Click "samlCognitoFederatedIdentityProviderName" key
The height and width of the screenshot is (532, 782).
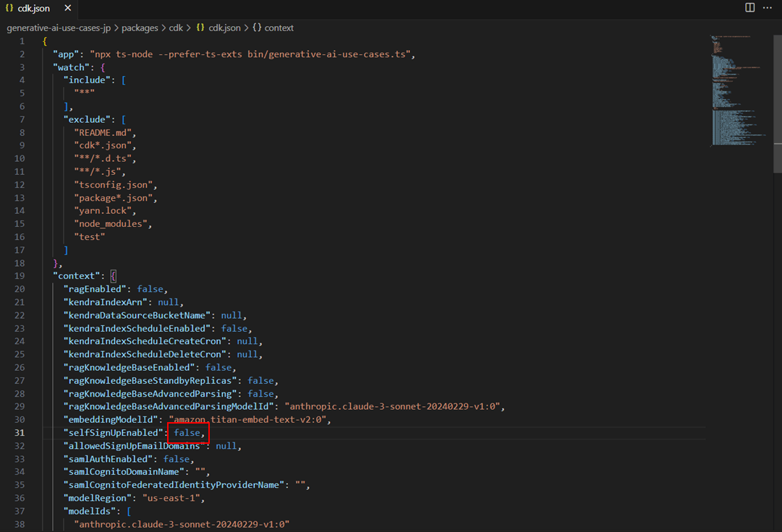174,485
